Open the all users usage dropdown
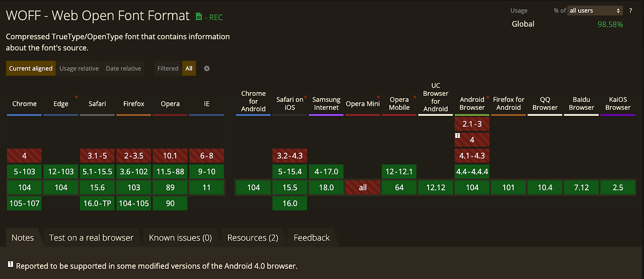The image size is (644, 279). click(595, 11)
